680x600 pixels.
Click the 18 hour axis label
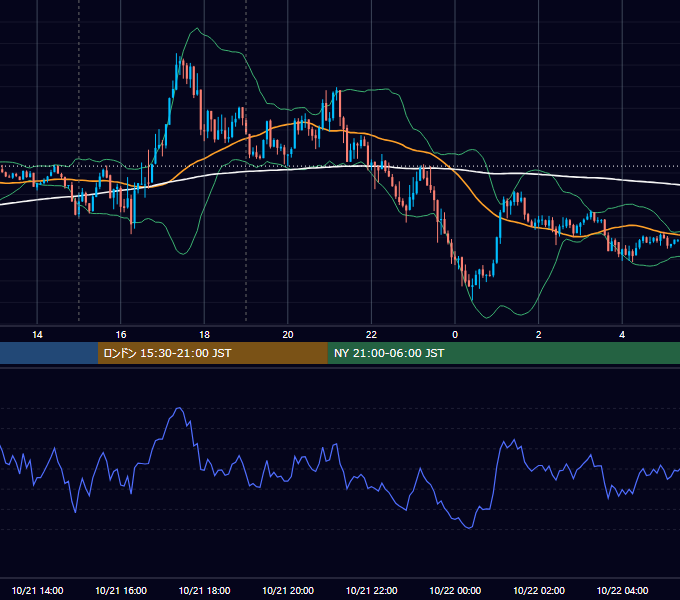[204, 335]
